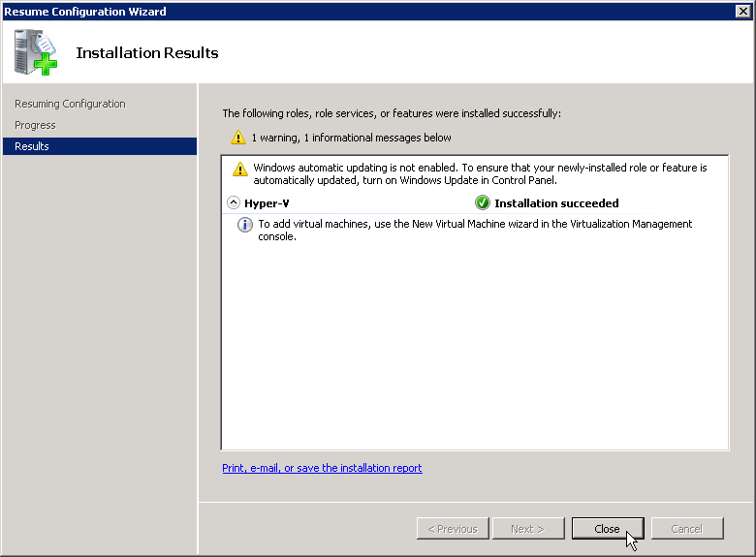The width and height of the screenshot is (756, 557).
Task: Click the blue information icon beside virtual machines note
Action: coord(245,225)
